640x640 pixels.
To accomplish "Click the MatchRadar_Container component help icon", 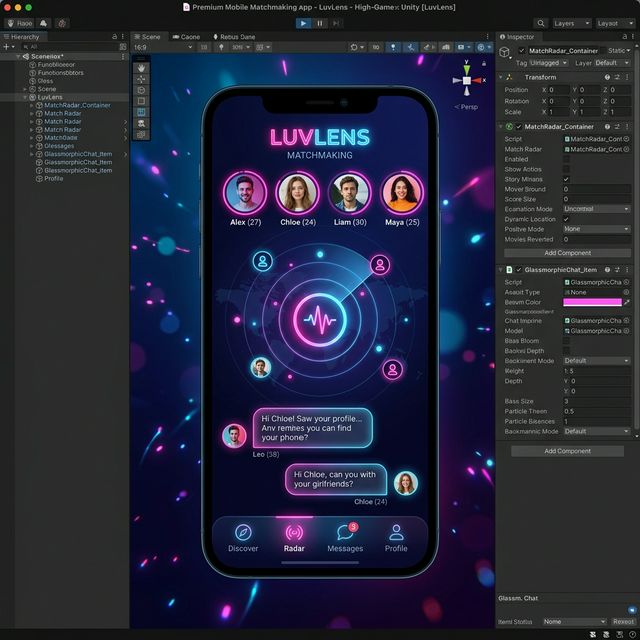I will point(607,127).
